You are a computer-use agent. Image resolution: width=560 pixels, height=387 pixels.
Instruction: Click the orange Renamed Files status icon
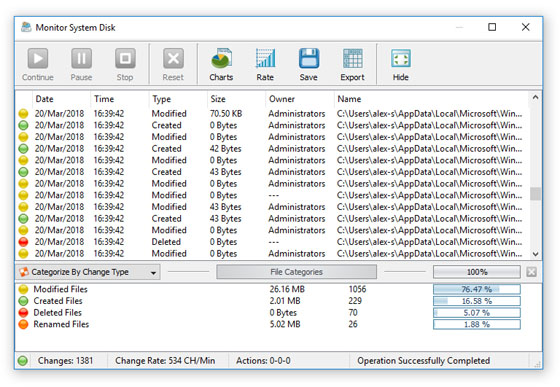(x=23, y=324)
